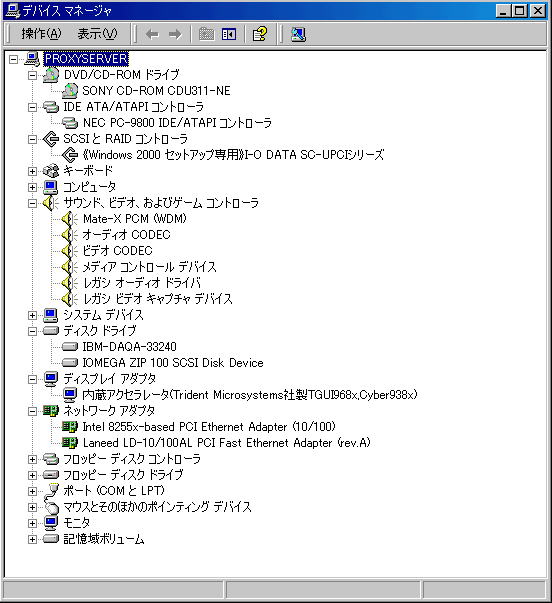The width and height of the screenshot is (552, 603).
Task: Collapse the PROXYSERVER root node
Action: pos(14,59)
